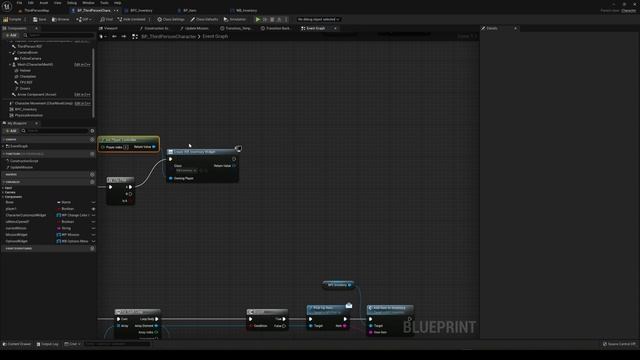Click the Owning Player pin on Create Widget node
The image size is (640, 360).
click(x=170, y=178)
